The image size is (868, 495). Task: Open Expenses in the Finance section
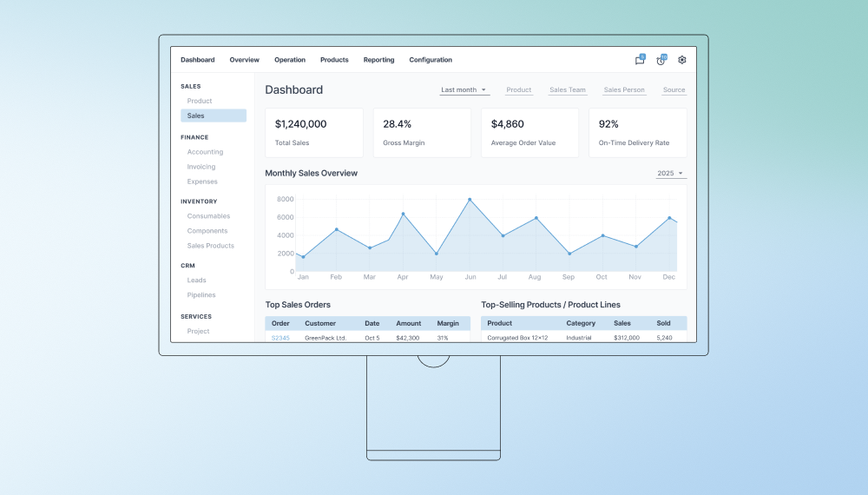(x=202, y=181)
